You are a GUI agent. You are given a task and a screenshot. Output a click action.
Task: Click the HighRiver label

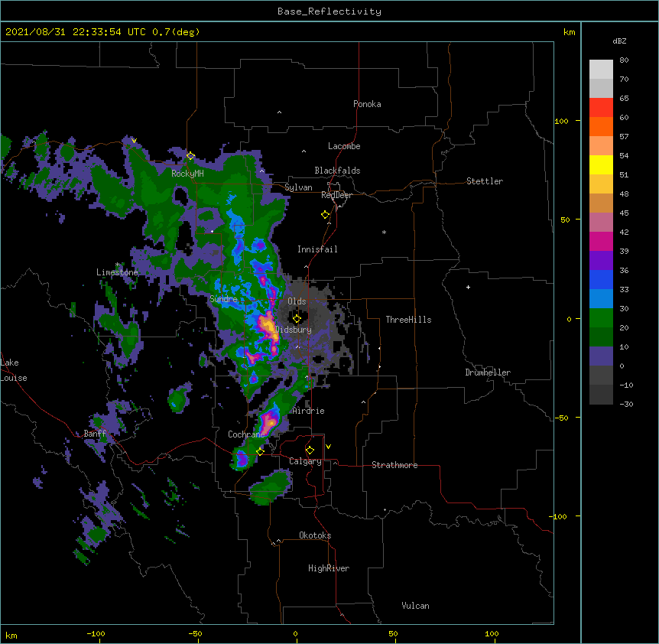(329, 568)
